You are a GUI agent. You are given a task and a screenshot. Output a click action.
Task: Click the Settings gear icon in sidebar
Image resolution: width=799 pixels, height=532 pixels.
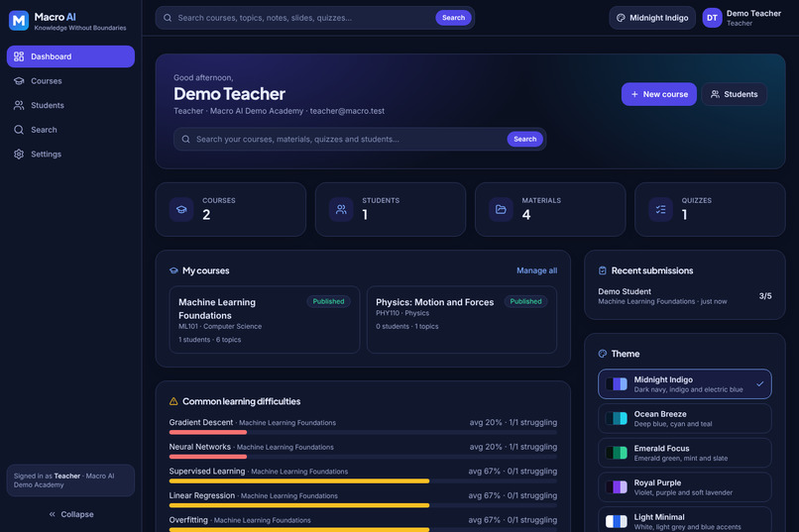19,155
